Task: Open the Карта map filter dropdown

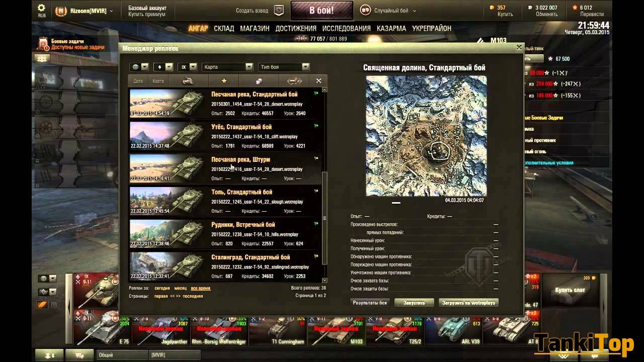Action: [227, 67]
